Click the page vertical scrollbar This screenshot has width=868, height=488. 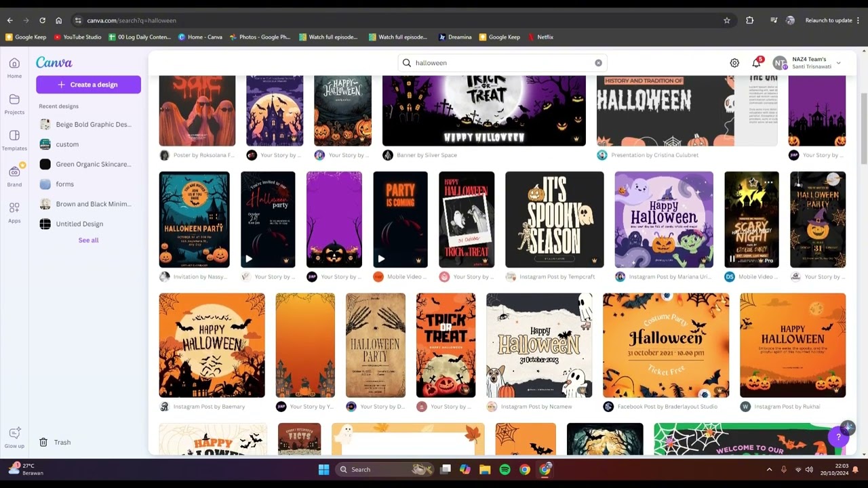(x=864, y=129)
